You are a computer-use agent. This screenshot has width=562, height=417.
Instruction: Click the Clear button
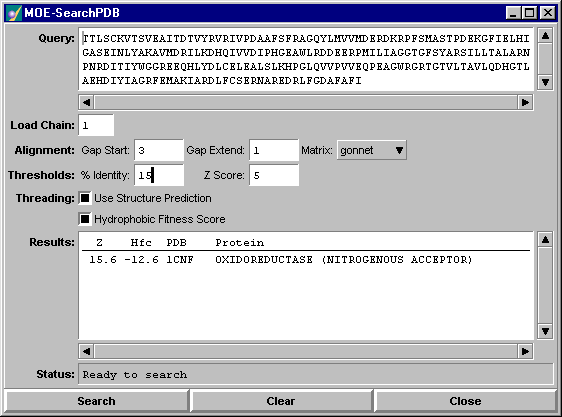[x=281, y=401]
